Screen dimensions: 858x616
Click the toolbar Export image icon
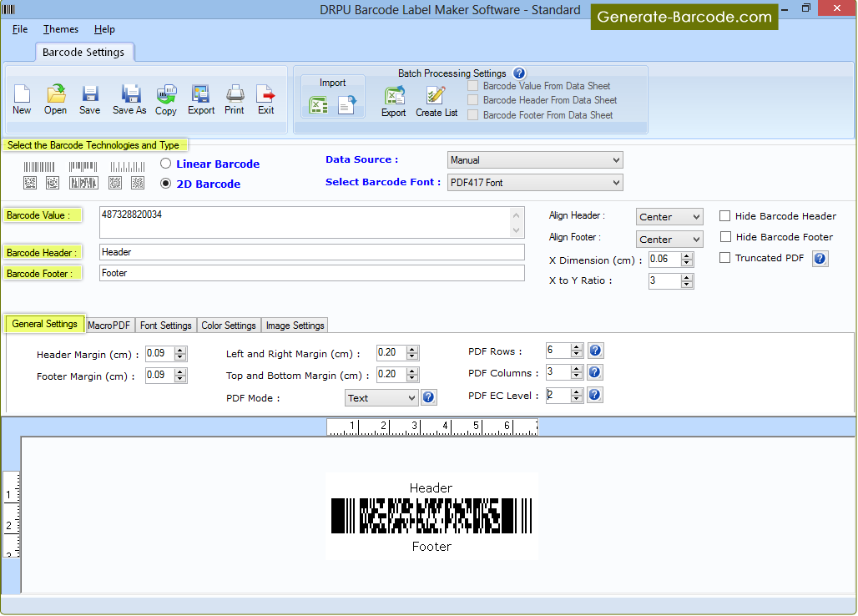tap(201, 99)
